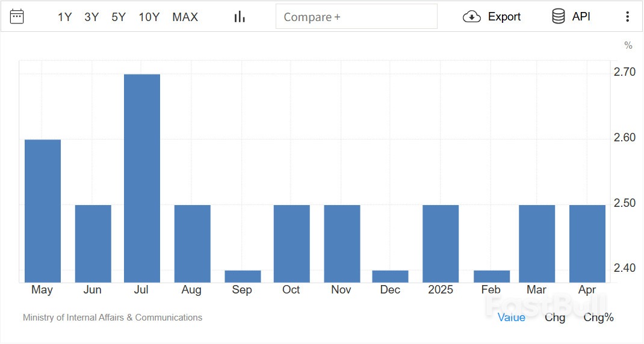
Task: Switch to the Chg% display mode
Action: point(598,318)
